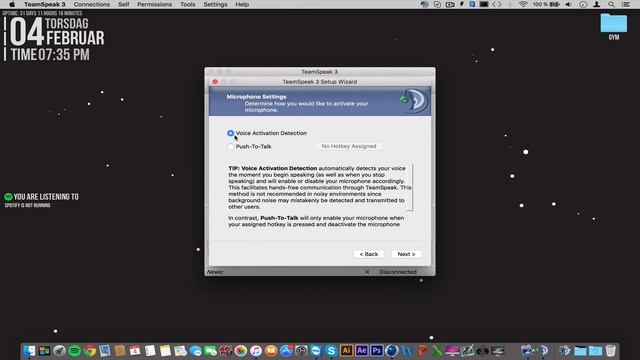Open iTunes from the dock
This screenshot has height=360, width=640.
256,351
